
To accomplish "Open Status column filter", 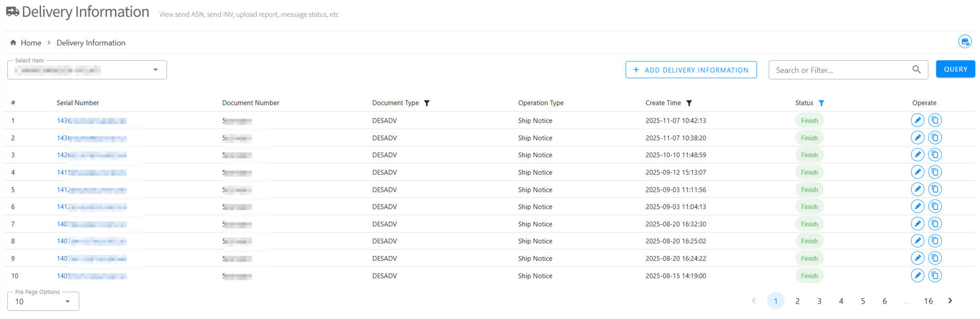I will point(821,103).
